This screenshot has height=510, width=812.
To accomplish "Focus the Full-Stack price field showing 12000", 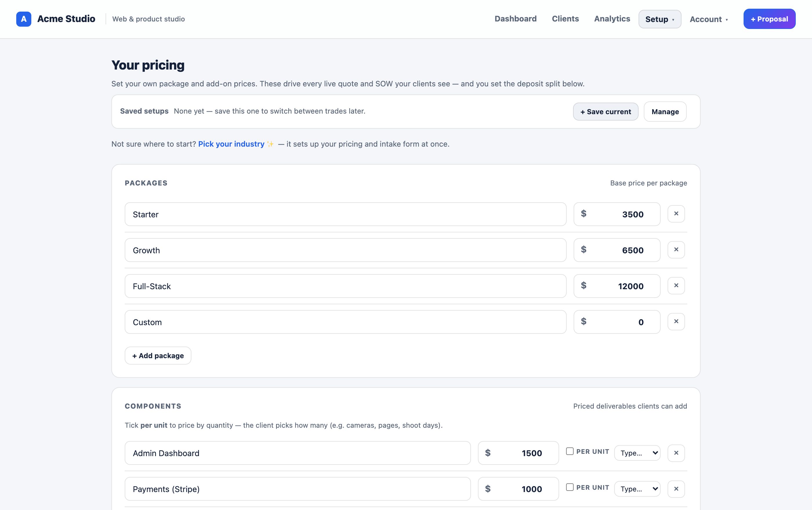I will click(617, 286).
